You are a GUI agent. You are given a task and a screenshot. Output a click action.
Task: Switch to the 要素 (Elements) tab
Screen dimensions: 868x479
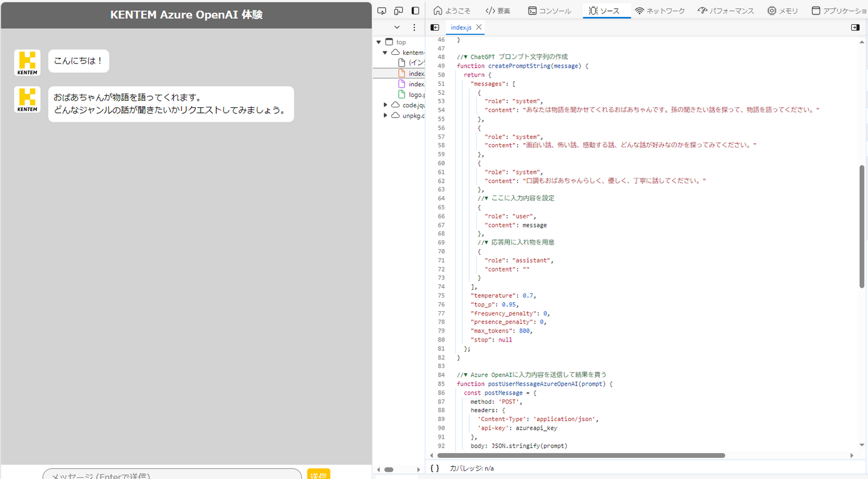point(498,11)
